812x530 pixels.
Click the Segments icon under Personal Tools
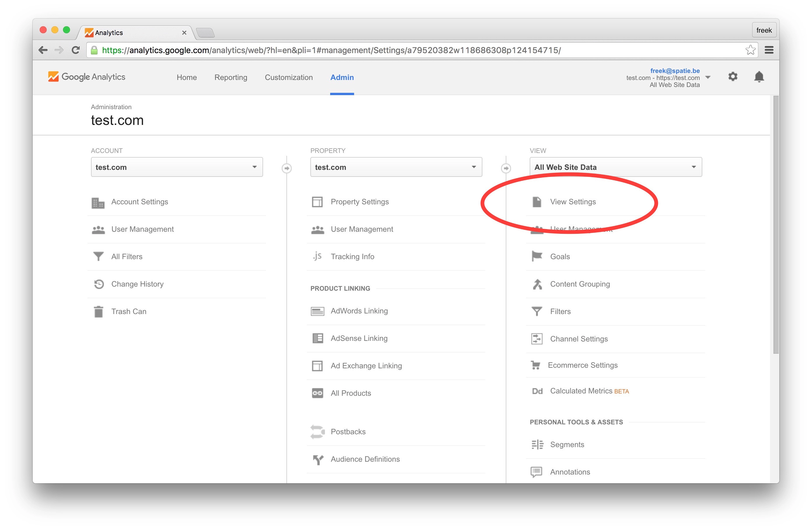(x=537, y=444)
